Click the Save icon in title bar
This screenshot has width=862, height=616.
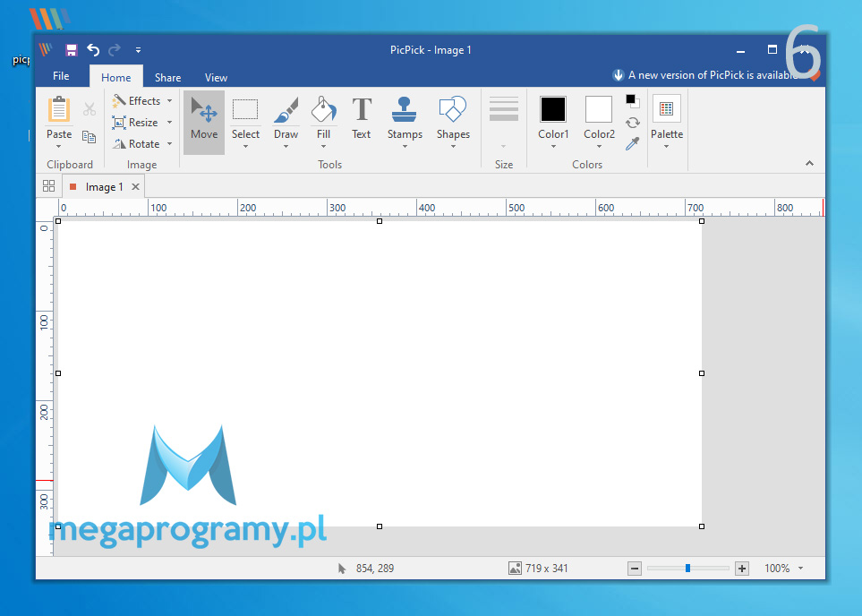coord(72,50)
